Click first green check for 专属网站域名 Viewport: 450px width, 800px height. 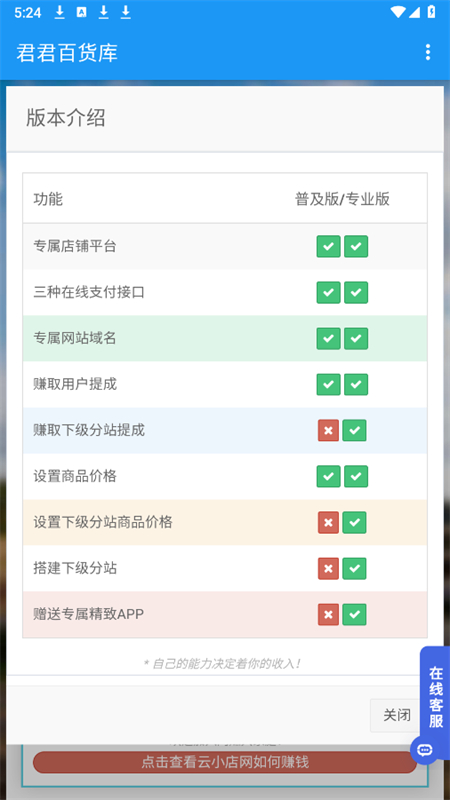click(329, 339)
